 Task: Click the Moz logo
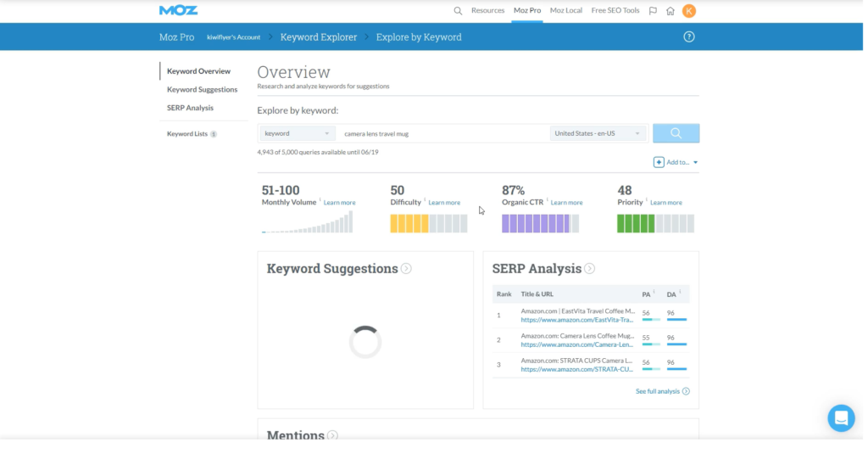[x=178, y=10]
